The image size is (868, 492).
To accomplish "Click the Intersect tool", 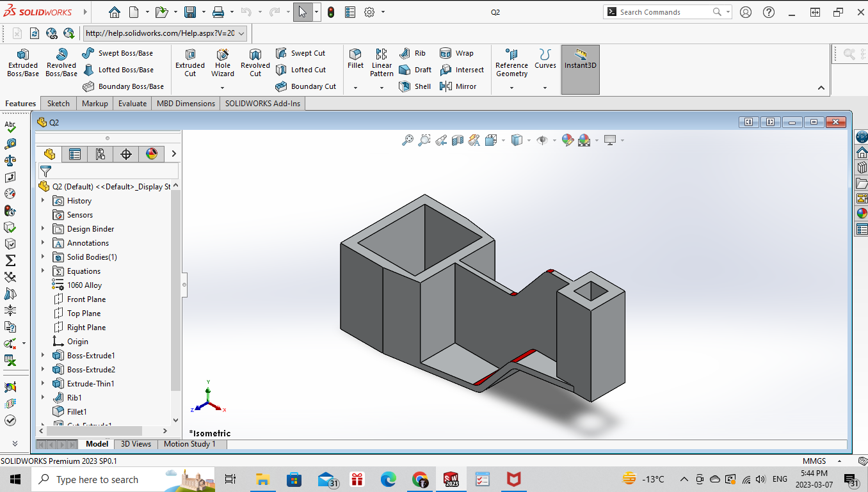I will click(462, 70).
